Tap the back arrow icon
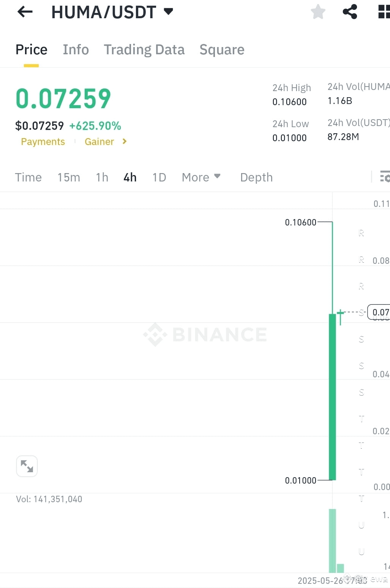Screen dimensions: 390x588 (x=25, y=12)
